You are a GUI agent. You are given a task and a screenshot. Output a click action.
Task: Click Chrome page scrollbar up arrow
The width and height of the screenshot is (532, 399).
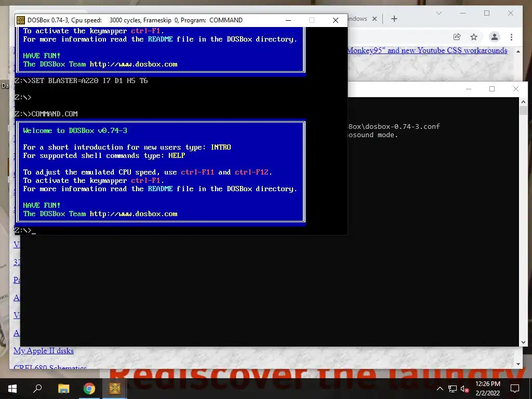(518, 51)
